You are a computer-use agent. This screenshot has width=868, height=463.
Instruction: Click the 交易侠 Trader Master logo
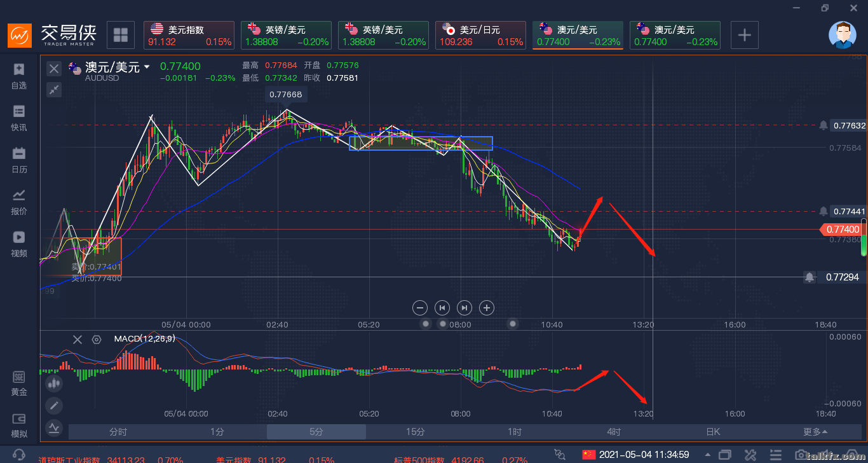(51, 35)
